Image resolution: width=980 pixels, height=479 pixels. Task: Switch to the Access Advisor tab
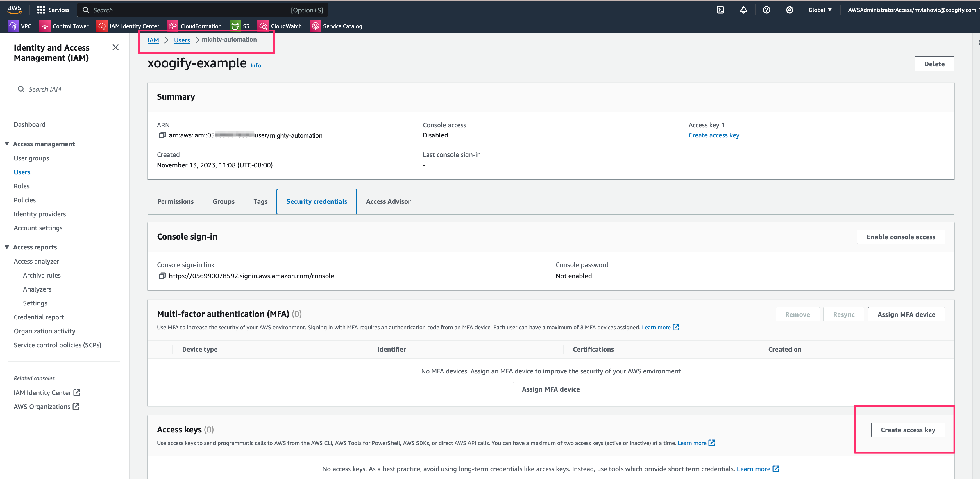point(388,201)
